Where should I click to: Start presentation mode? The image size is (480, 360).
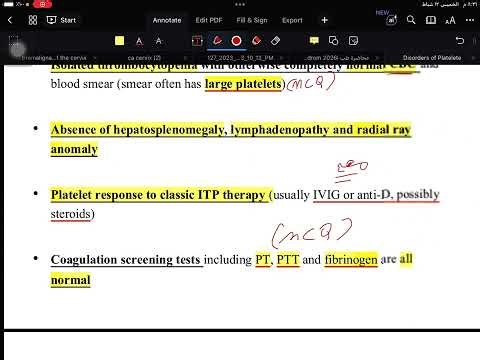[61, 20]
